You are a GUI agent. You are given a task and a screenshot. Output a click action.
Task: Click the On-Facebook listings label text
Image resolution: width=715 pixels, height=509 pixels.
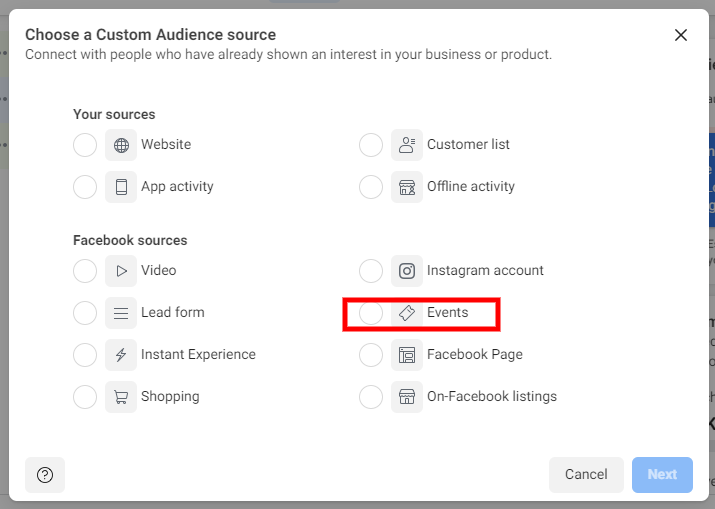coord(492,397)
